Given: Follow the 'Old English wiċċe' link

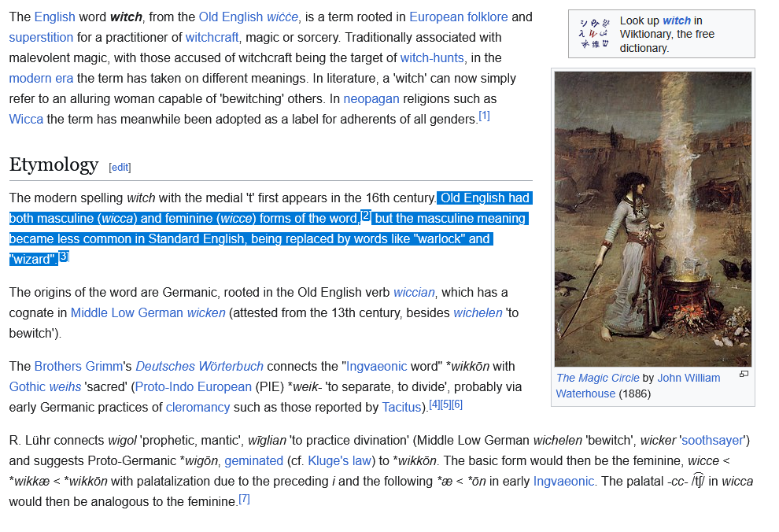Looking at the screenshot, I should 249,17.
